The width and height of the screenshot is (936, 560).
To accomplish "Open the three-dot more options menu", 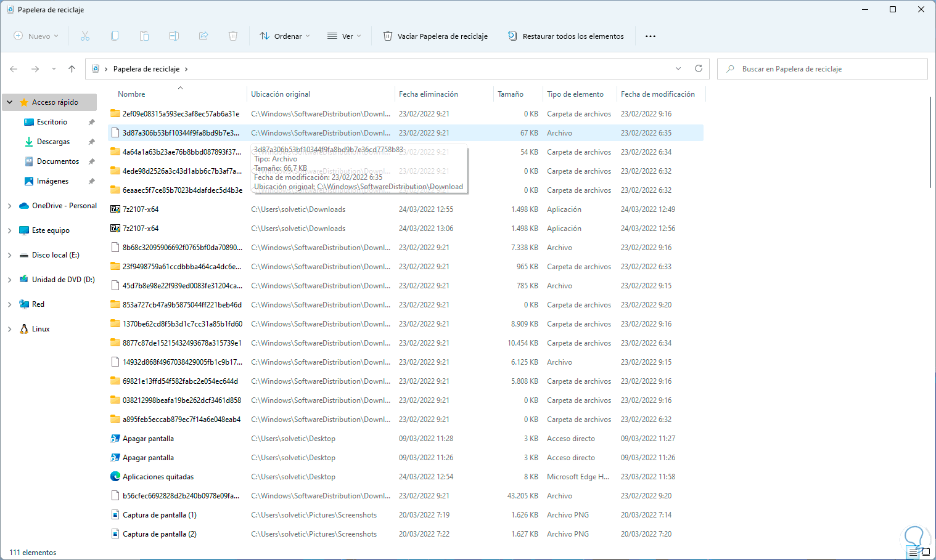I will (x=651, y=36).
